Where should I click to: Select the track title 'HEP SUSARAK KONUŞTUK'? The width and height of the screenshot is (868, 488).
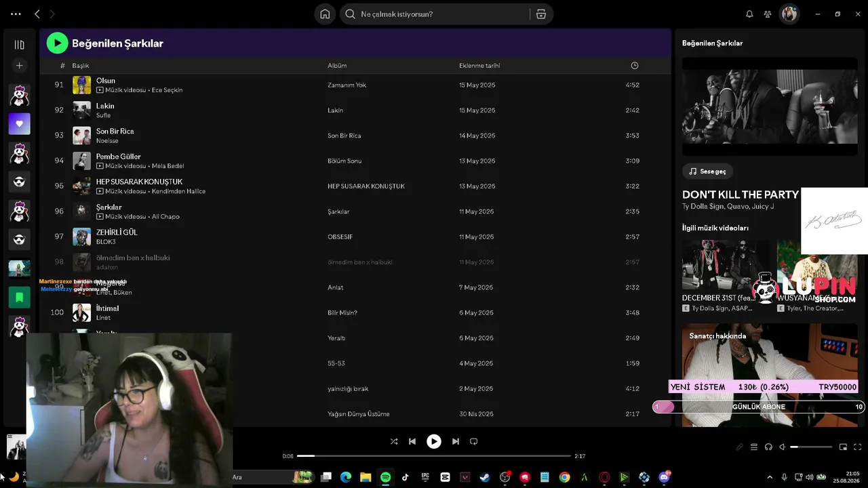click(139, 182)
